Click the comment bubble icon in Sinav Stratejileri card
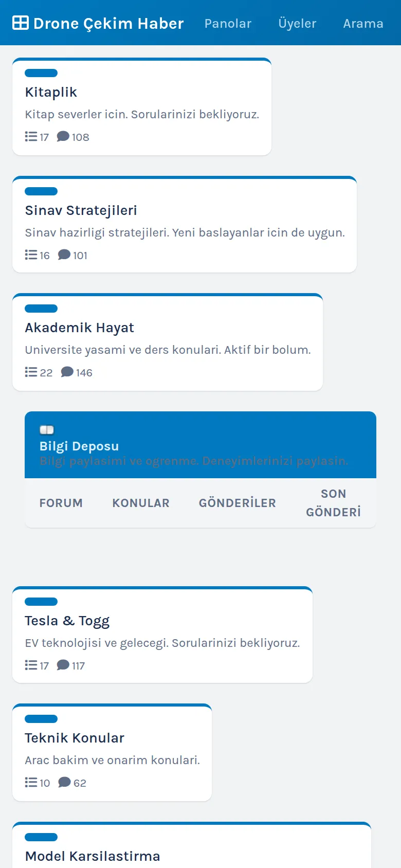Viewport: 401px width, 868px height. tap(64, 255)
